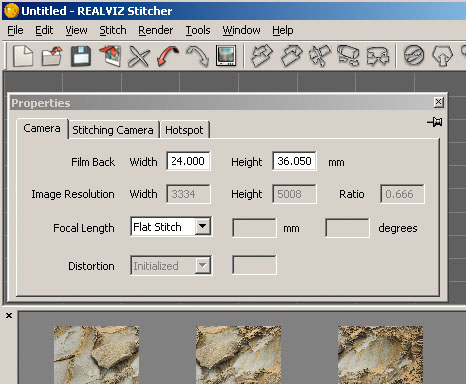The width and height of the screenshot is (466, 384).
Task: Click the Film Back Width field
Action: 188,161
